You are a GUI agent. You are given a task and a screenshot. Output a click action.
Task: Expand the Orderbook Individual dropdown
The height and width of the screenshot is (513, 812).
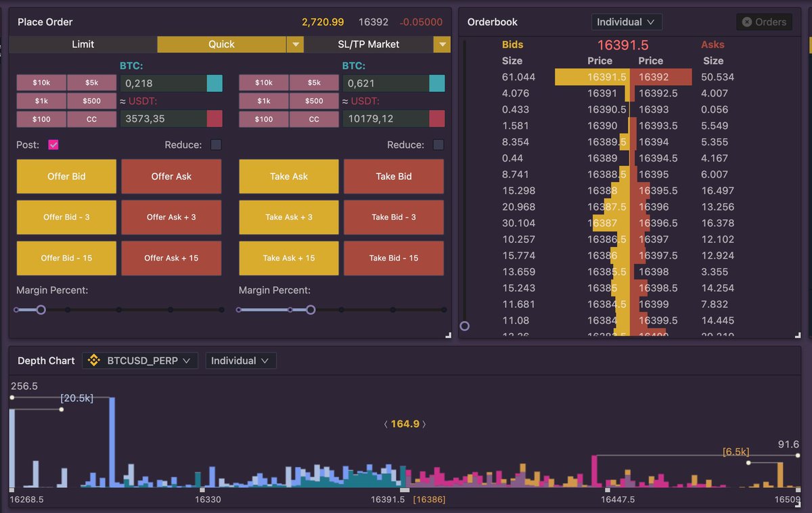click(x=626, y=22)
